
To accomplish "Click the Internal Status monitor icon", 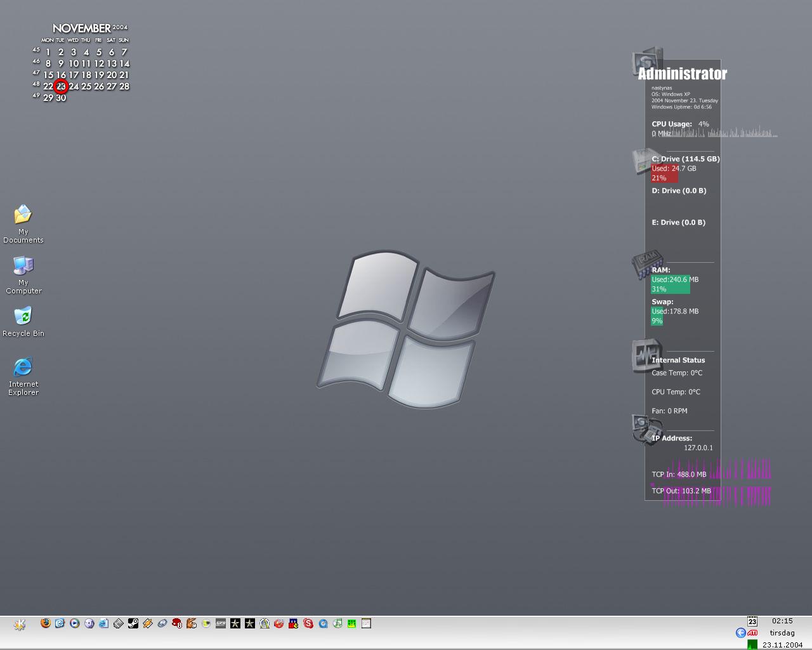I will tap(647, 355).
